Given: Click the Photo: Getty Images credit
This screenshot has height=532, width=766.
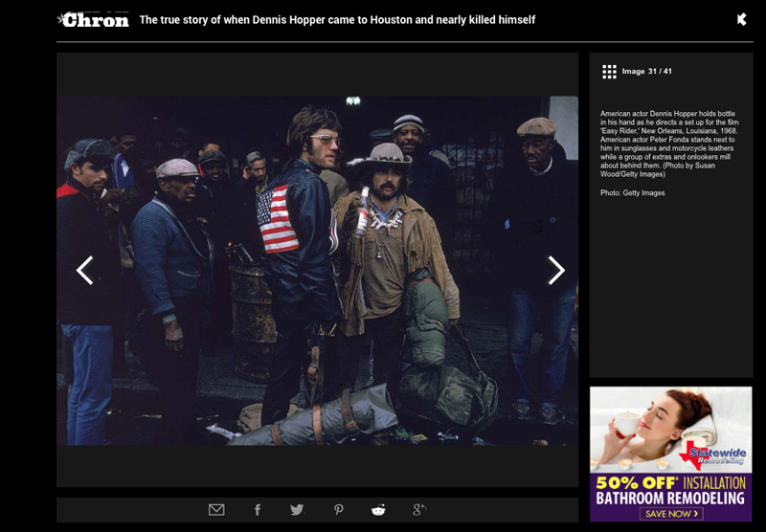Looking at the screenshot, I should click(x=632, y=193).
